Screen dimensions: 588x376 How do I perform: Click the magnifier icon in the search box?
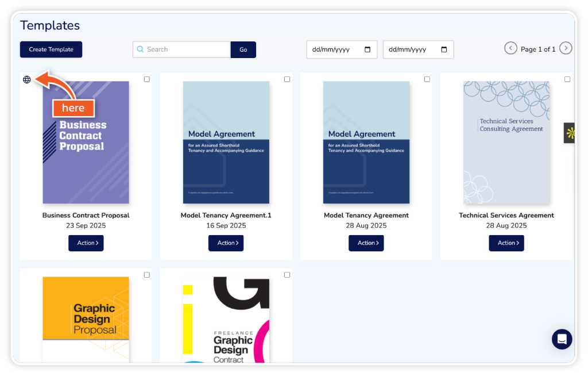click(140, 49)
